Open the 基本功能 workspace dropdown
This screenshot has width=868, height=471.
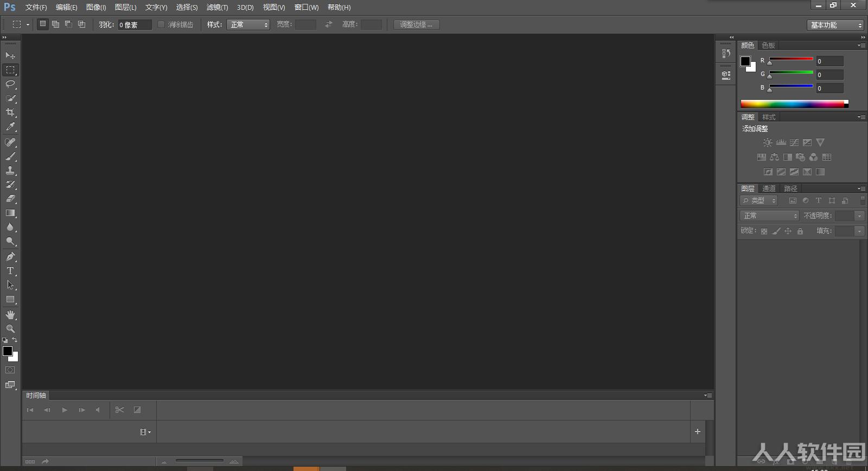pos(835,25)
